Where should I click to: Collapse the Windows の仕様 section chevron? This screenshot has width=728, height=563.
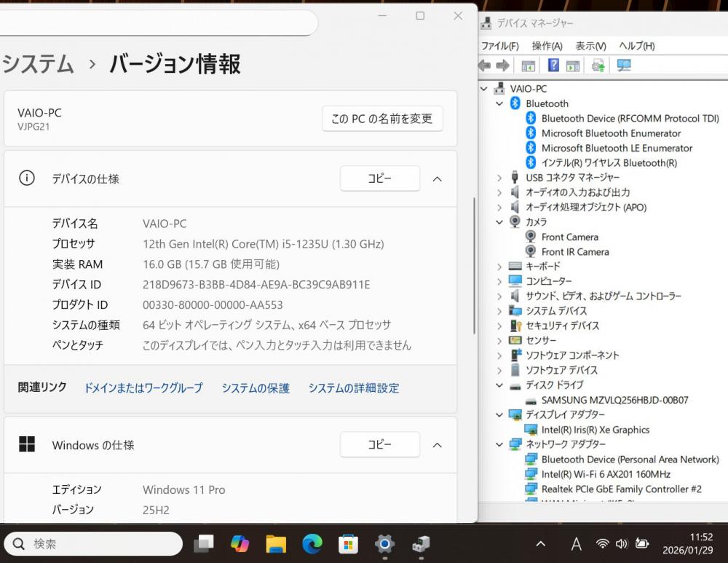pyautogui.click(x=437, y=444)
